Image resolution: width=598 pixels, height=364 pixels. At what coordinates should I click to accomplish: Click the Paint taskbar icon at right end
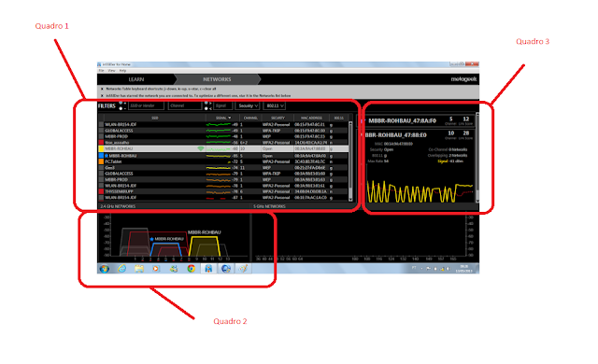click(243, 269)
